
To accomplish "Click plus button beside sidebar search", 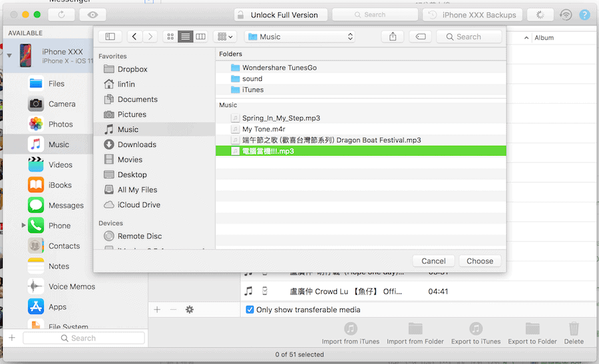I will [12, 338].
